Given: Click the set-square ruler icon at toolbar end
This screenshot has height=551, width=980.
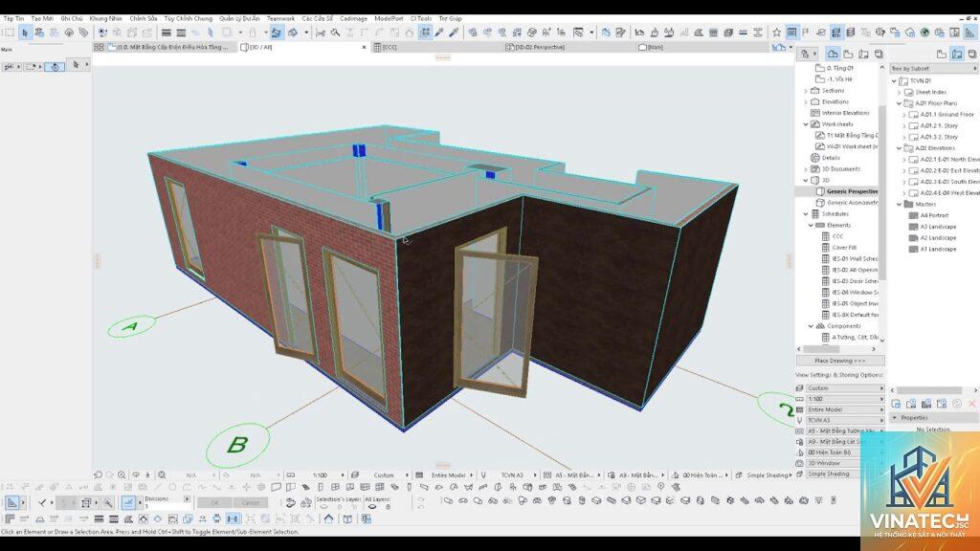Looking at the screenshot, I should [x=969, y=33].
